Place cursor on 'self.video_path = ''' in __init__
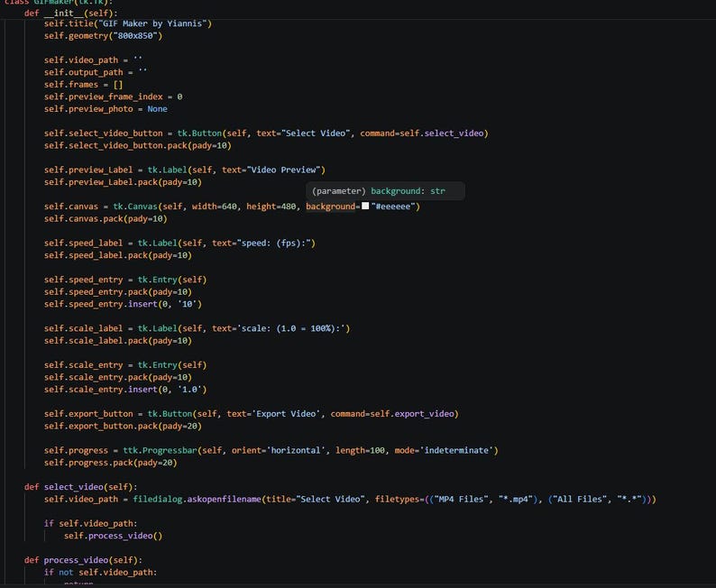716x588 pixels. coord(93,60)
